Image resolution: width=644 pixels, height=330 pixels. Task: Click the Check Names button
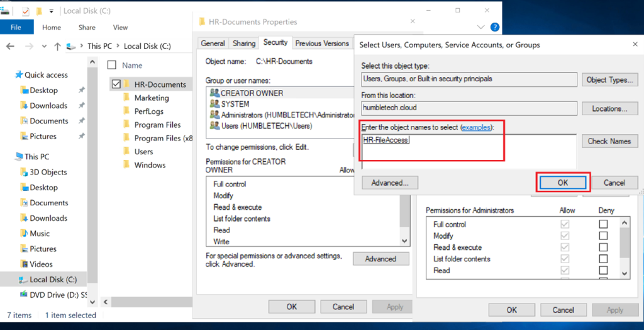[609, 141]
